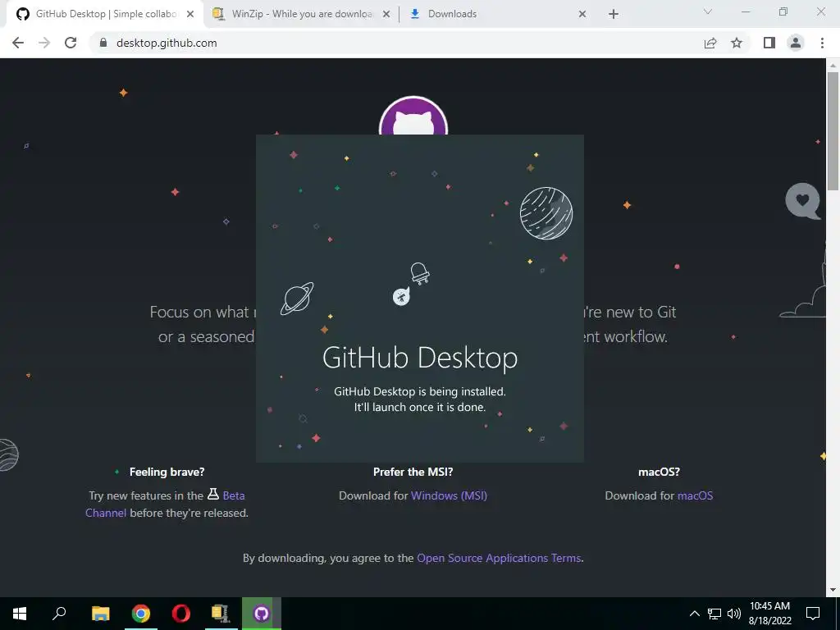The width and height of the screenshot is (840, 630).
Task: Click the 'Prefer the MSI?' heading
Action: (x=413, y=472)
